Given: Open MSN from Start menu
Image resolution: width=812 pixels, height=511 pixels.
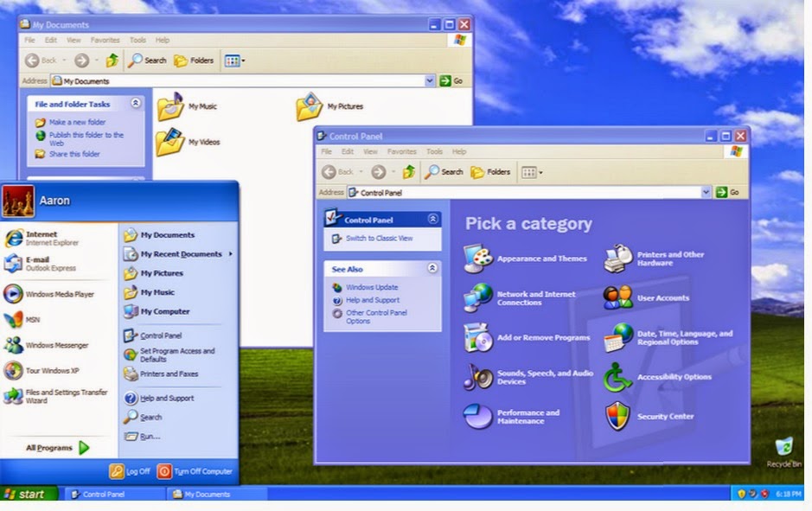Looking at the screenshot, I should 22,319.
